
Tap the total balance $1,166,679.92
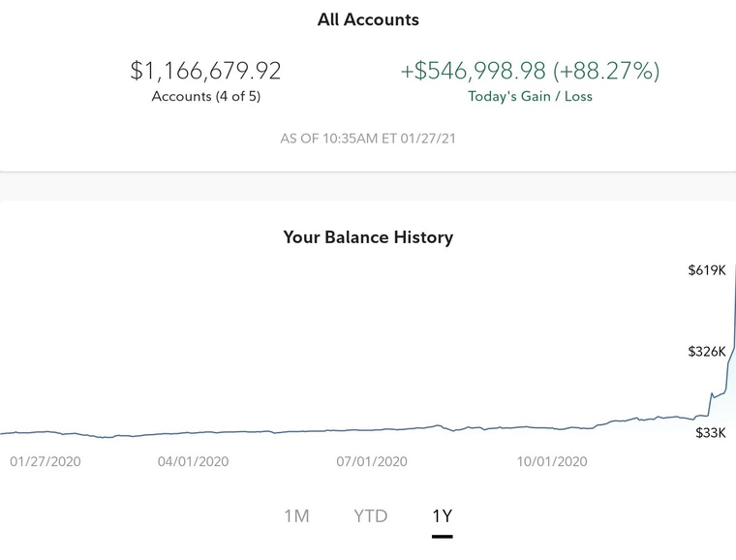click(206, 71)
